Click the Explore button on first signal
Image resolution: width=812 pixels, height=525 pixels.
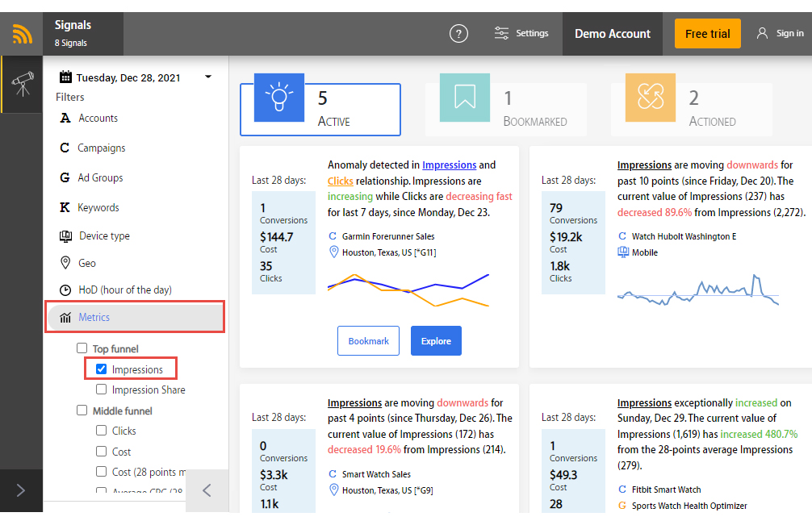click(x=436, y=341)
